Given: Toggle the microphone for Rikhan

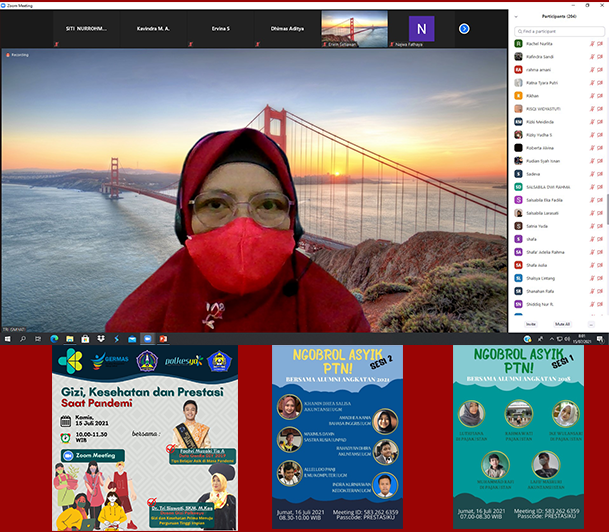Looking at the screenshot, I should click(x=591, y=96).
